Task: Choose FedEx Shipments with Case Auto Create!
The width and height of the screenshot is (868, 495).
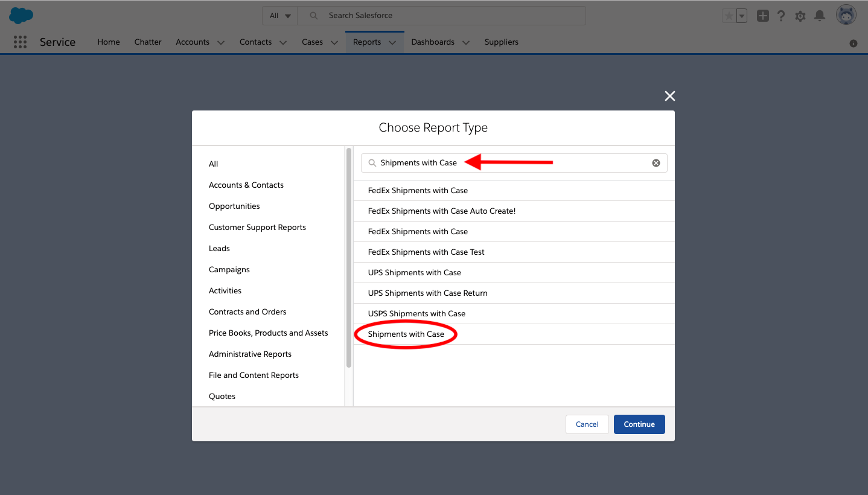Action: click(x=514, y=211)
